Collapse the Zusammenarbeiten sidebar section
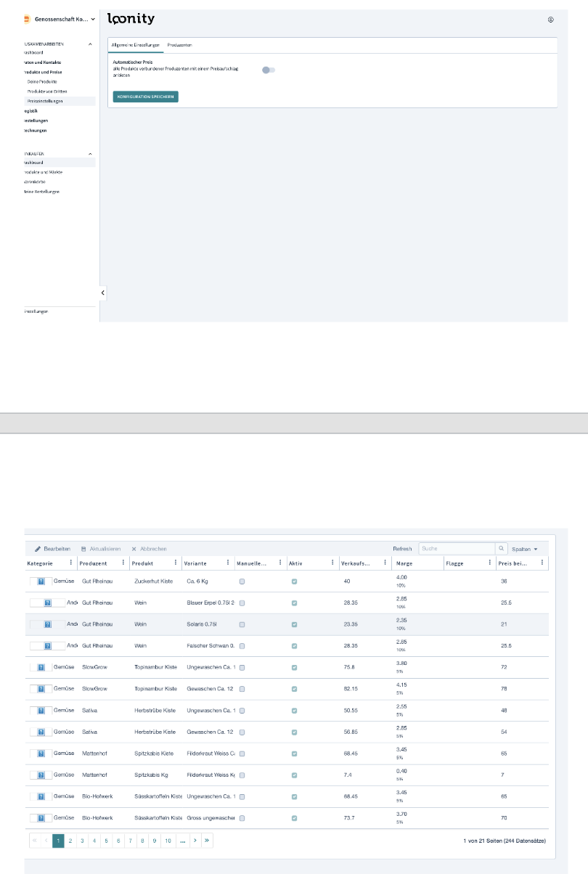The width and height of the screenshot is (588, 874). coord(90,44)
